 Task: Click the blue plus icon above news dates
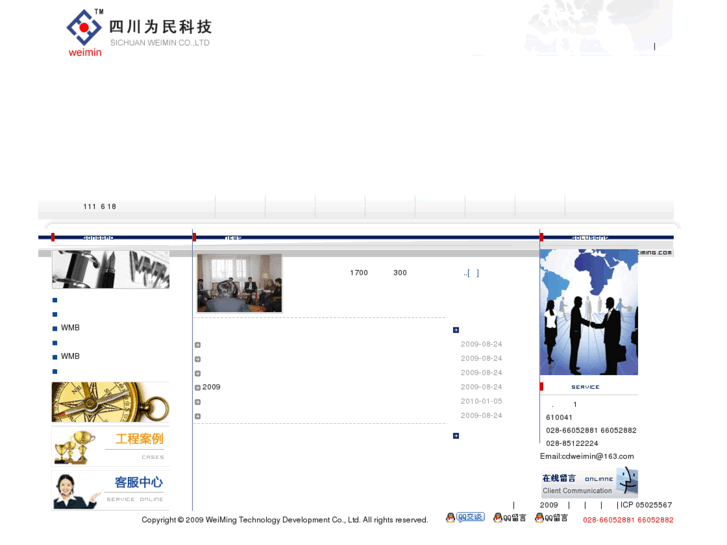[456, 330]
